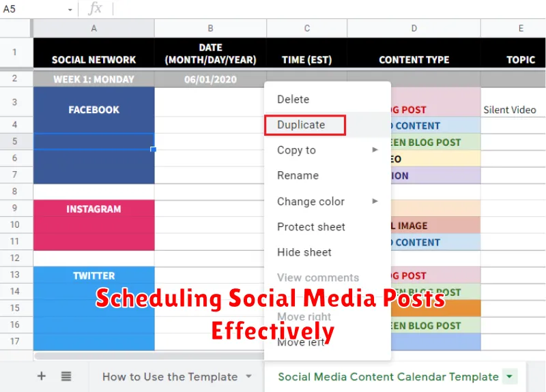Click the blue content cell in row 17
The width and height of the screenshot is (546, 392).
click(x=435, y=342)
